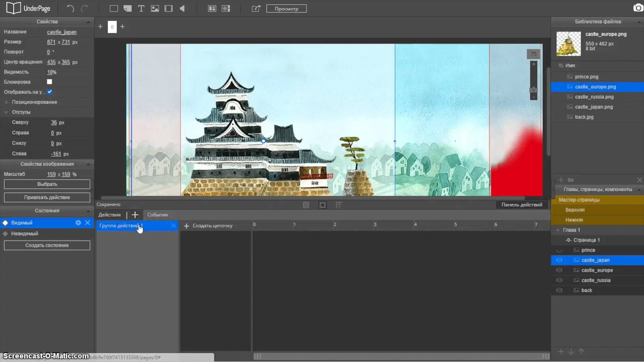Click the X above the structure panel
Viewport: 644px width, 362px height.
[x=639, y=179]
